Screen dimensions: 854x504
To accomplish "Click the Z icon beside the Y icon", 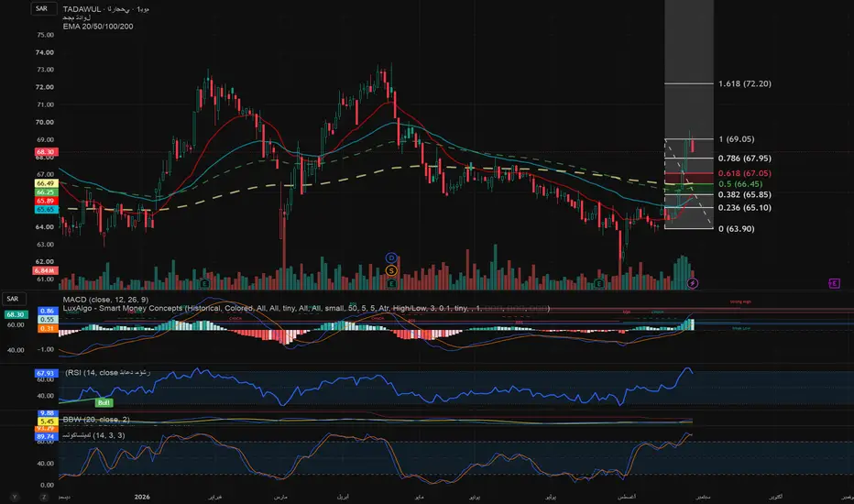I will (44, 497).
